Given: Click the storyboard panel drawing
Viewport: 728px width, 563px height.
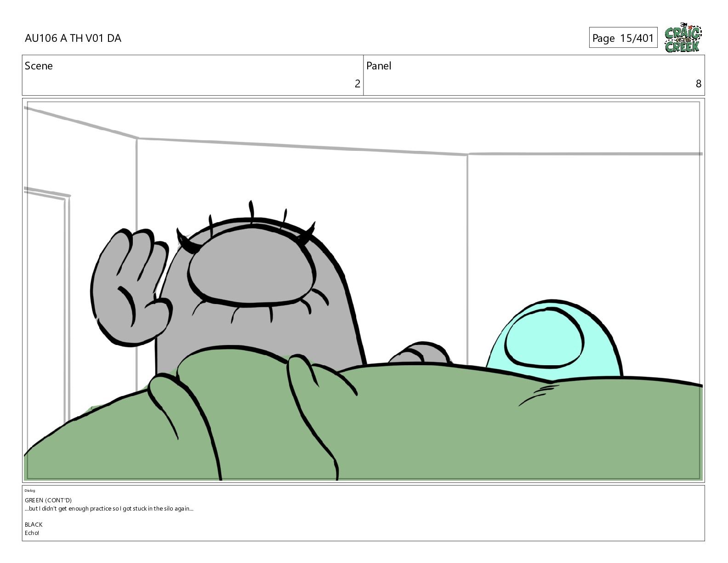Looking at the screenshot, I should pyautogui.click(x=363, y=291).
